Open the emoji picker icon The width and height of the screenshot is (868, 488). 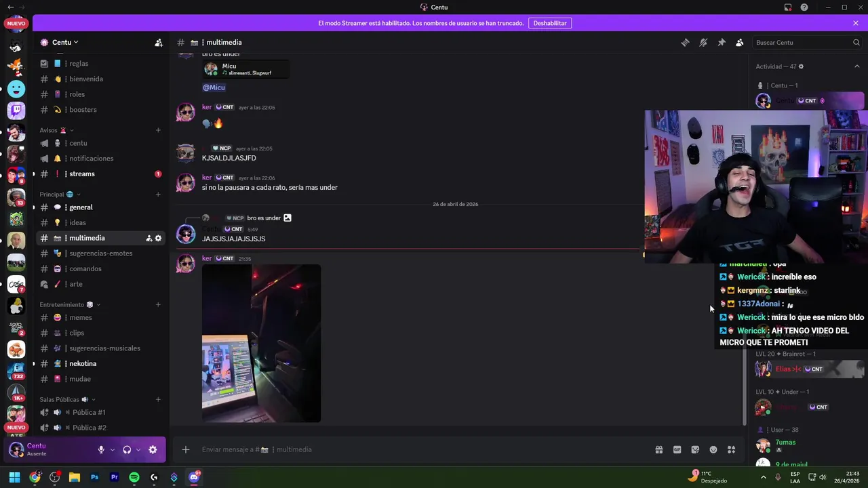tap(713, 450)
